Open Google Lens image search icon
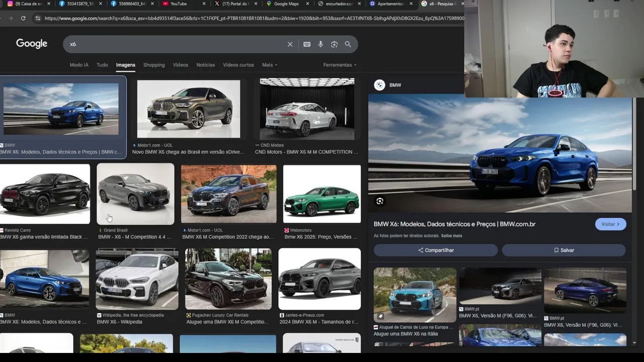 (x=334, y=44)
